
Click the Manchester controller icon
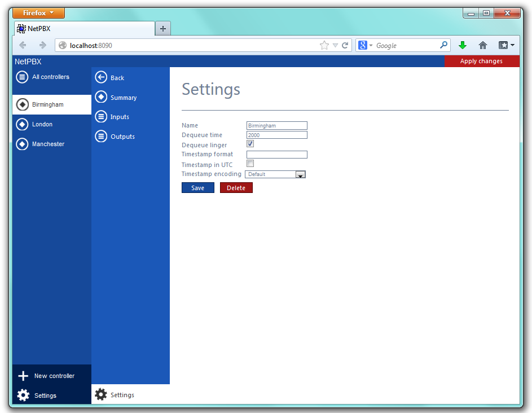(x=22, y=144)
